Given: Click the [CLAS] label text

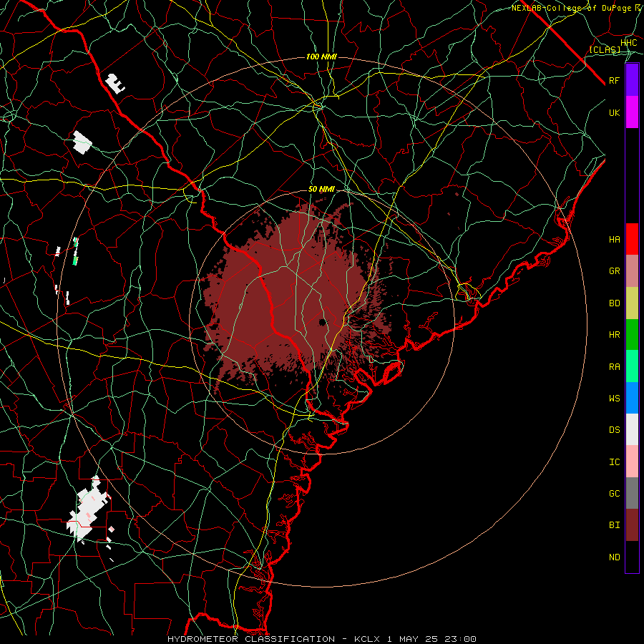Looking at the screenshot, I should tap(605, 49).
